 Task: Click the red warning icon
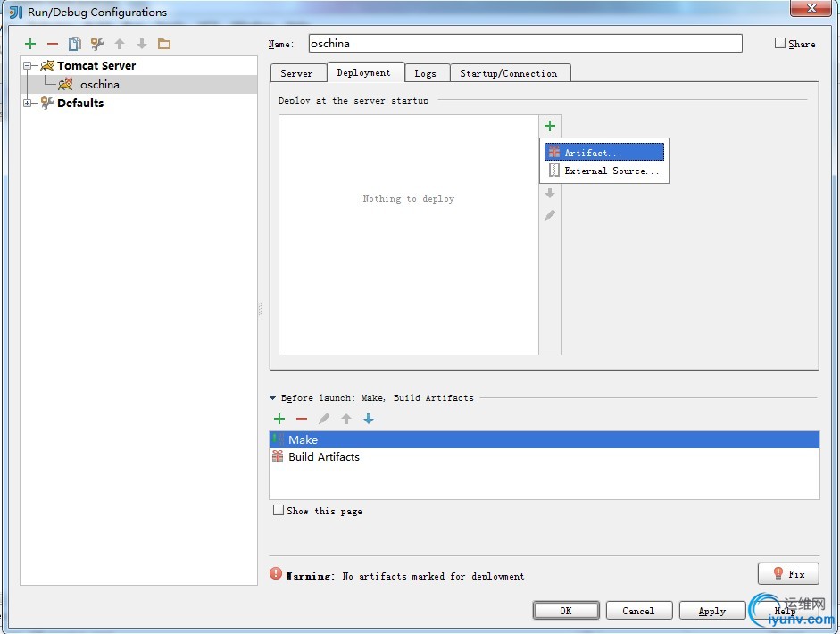pos(275,573)
